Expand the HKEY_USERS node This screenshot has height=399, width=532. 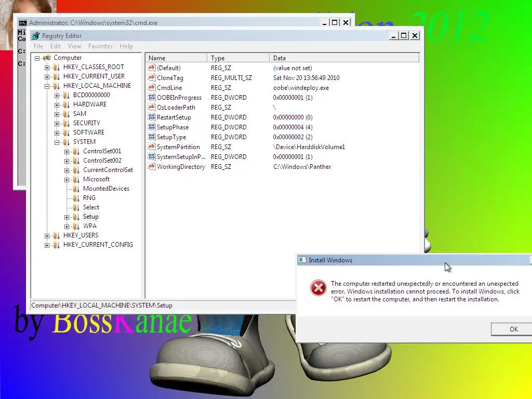pyautogui.click(x=47, y=236)
